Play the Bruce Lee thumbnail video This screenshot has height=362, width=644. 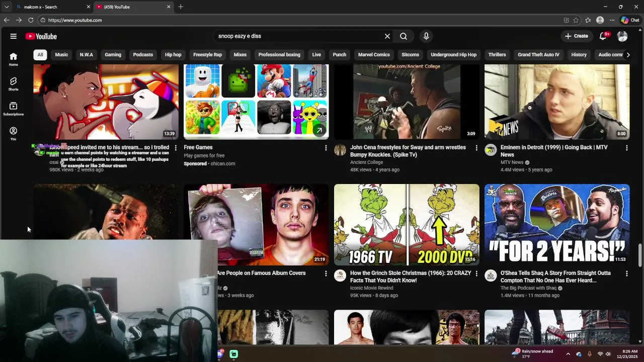(x=407, y=327)
